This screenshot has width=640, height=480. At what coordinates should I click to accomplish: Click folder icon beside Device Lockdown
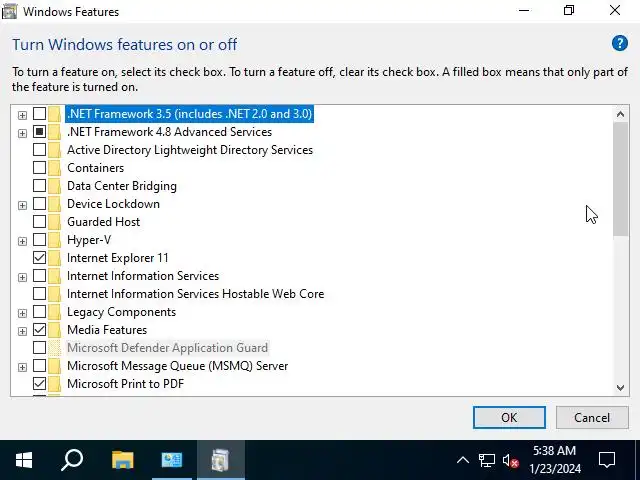click(54, 204)
